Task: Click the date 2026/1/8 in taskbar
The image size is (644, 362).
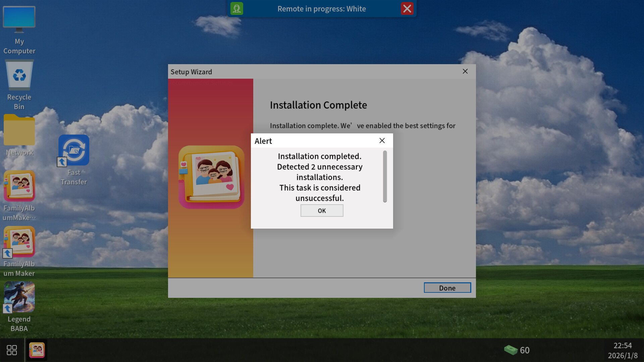Action: pos(623,355)
